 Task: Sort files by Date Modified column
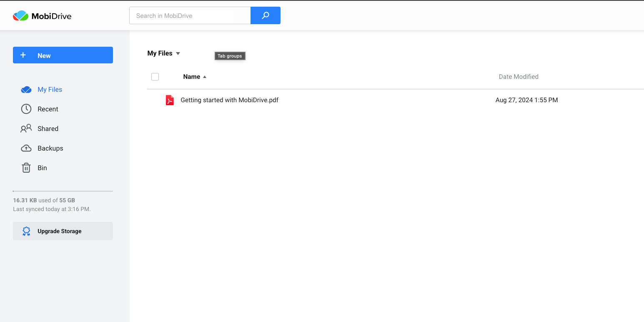[x=519, y=77]
